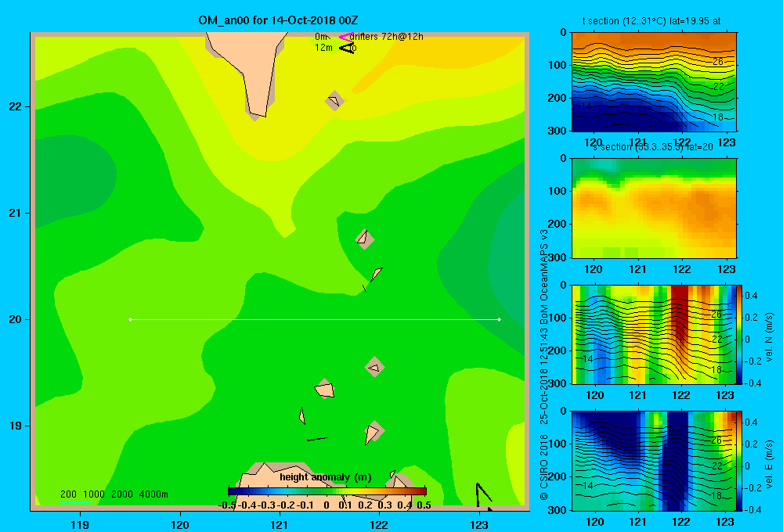Screen dimensions: 783x532
Task: Click the latitude label '22' on main map
Action: coord(16,106)
